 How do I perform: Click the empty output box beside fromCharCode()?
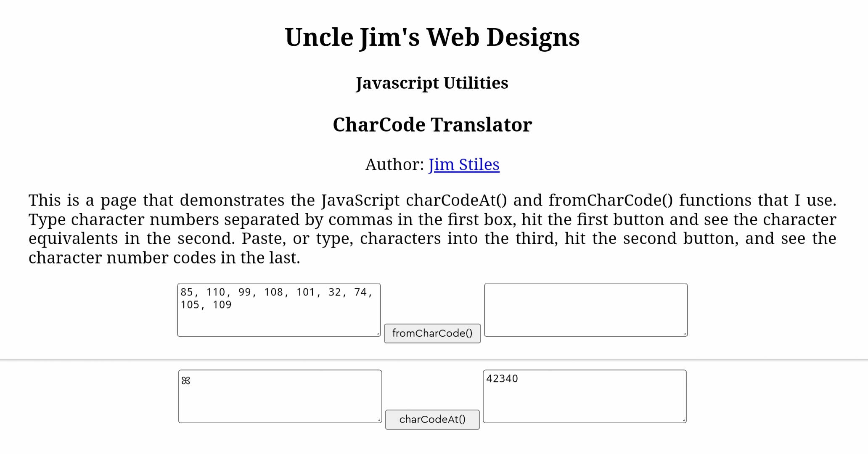coord(585,310)
